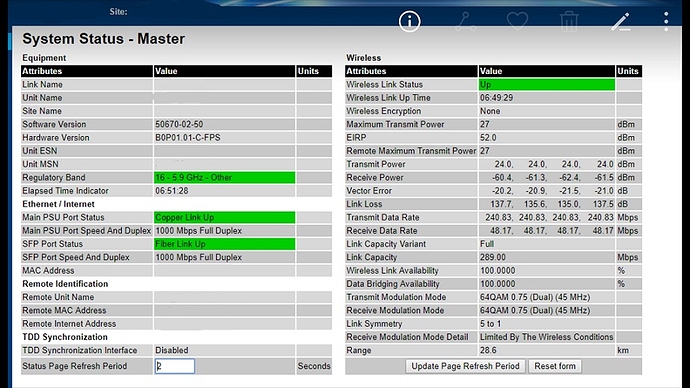690x388 pixels.
Task: Click Link Capacity value 289.00
Action: click(x=492, y=257)
